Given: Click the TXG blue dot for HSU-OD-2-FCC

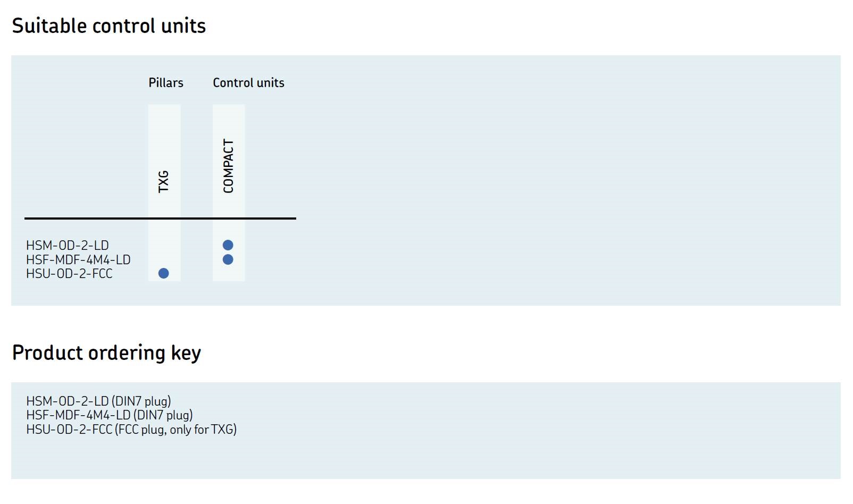Looking at the screenshot, I should 164,273.
